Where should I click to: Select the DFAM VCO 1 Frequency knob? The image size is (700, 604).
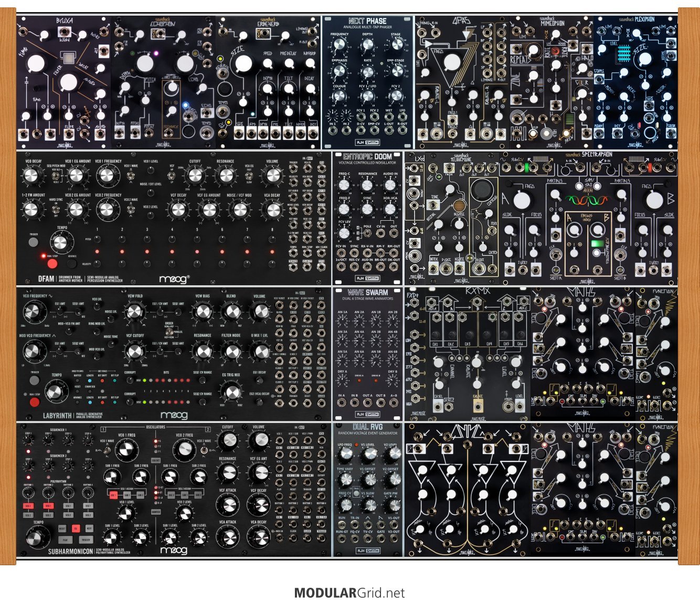click(107, 176)
